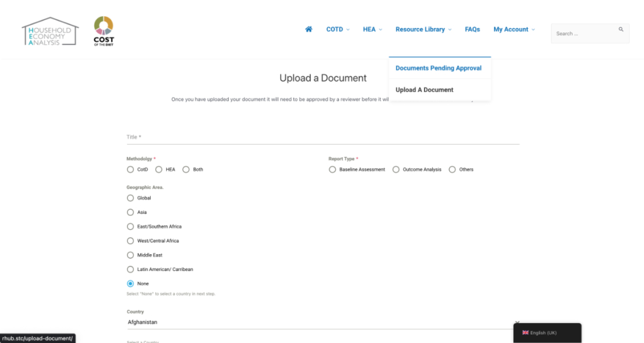644x343 pixels.
Task: Pick East/Southern Africa geographic area
Action: [x=130, y=227]
